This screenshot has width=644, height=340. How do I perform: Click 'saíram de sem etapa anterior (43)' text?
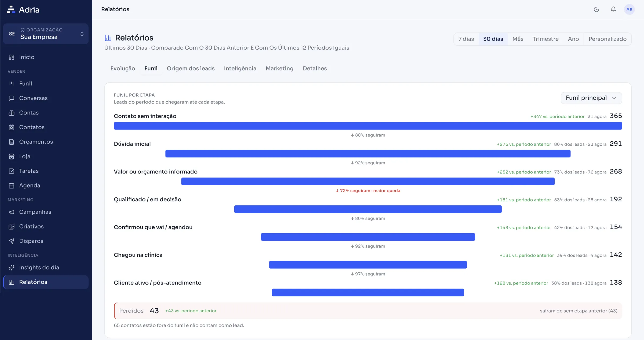[579, 311]
